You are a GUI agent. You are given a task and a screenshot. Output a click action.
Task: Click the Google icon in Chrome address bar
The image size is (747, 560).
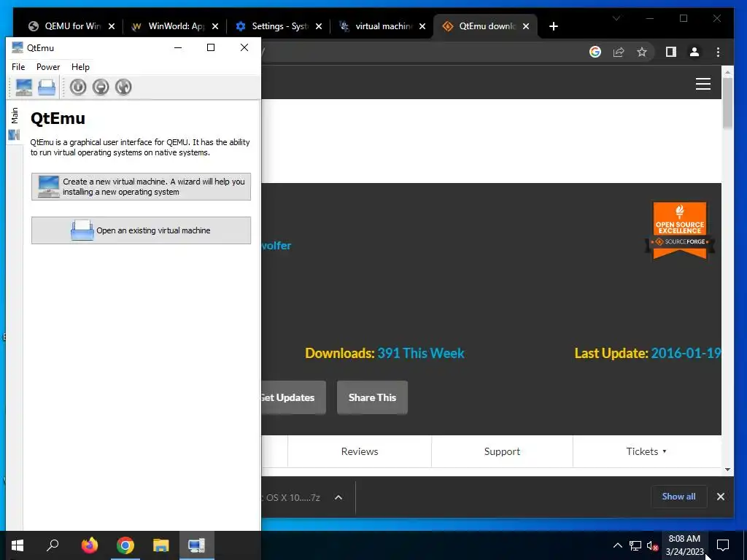point(595,52)
